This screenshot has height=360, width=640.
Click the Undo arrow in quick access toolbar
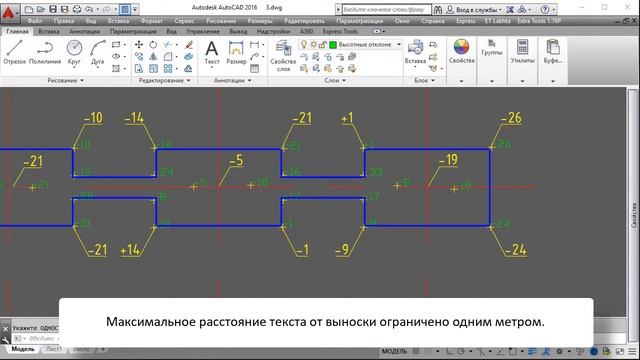(x=89, y=9)
